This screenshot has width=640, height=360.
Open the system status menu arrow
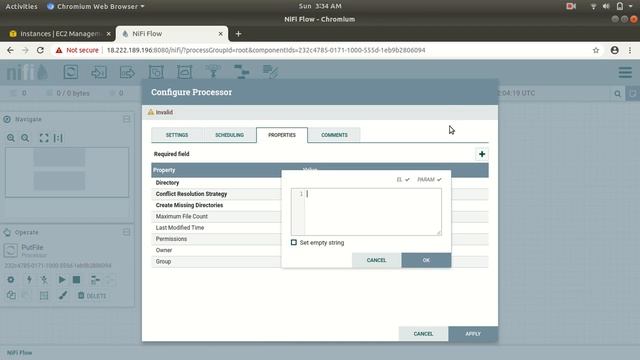[x=631, y=6]
